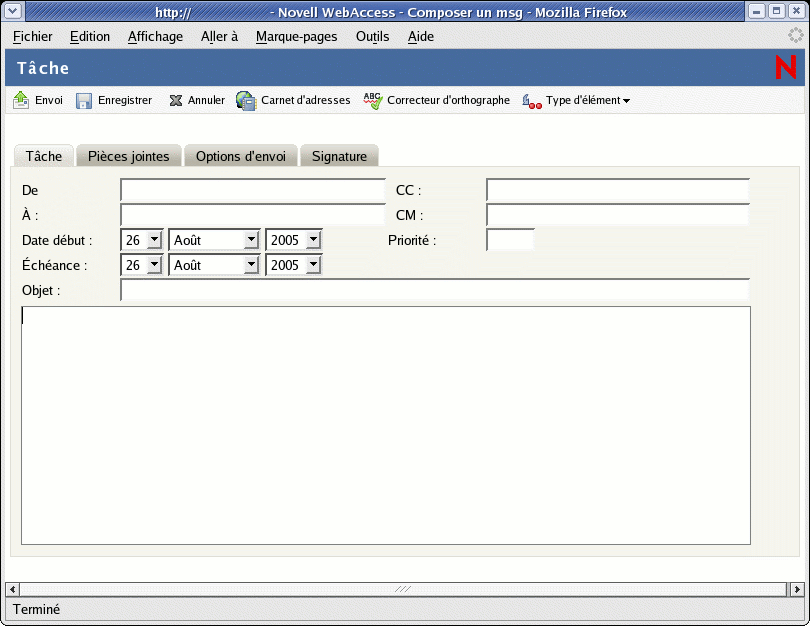Click the Terminé status bar text
This screenshot has width=810, height=626.
(37, 609)
